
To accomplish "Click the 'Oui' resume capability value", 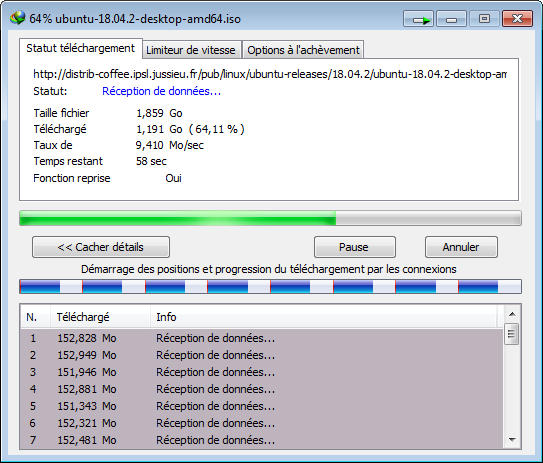I will coord(173,178).
